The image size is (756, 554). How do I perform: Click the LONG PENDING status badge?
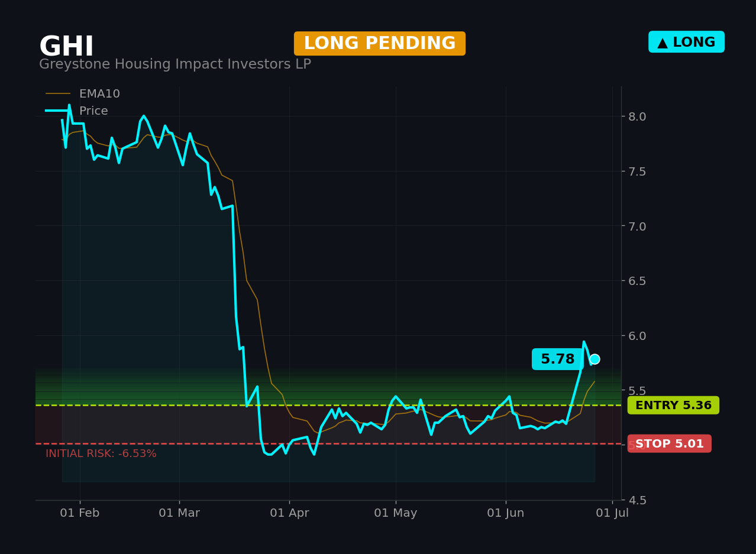pos(380,44)
